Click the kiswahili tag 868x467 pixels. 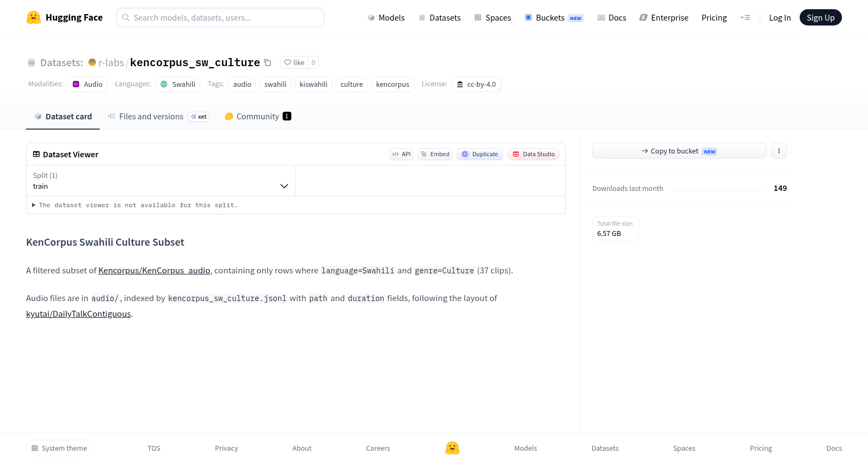point(314,84)
